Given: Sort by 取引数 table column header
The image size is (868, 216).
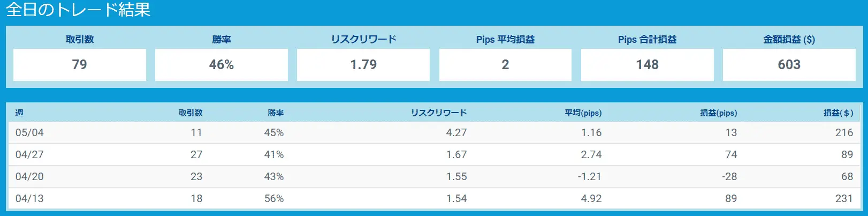Looking at the screenshot, I should pos(191,113).
